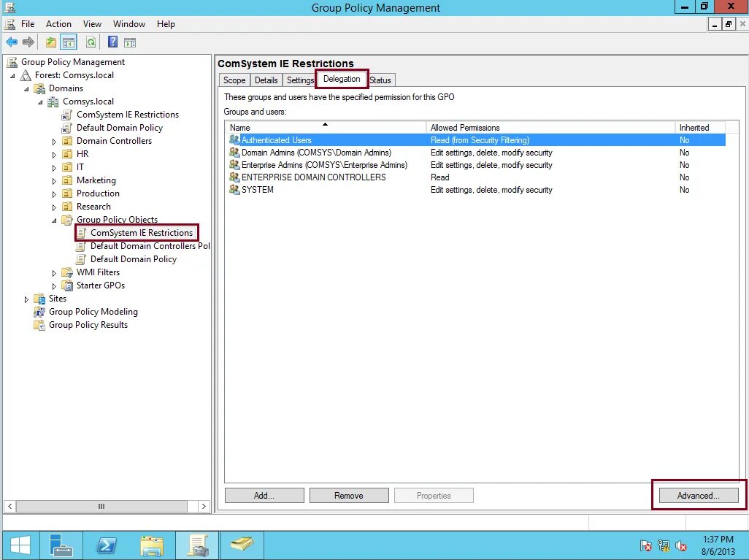The image size is (749, 560).
Task: Select Default Domain Controllers Policy GPO
Action: coord(150,246)
